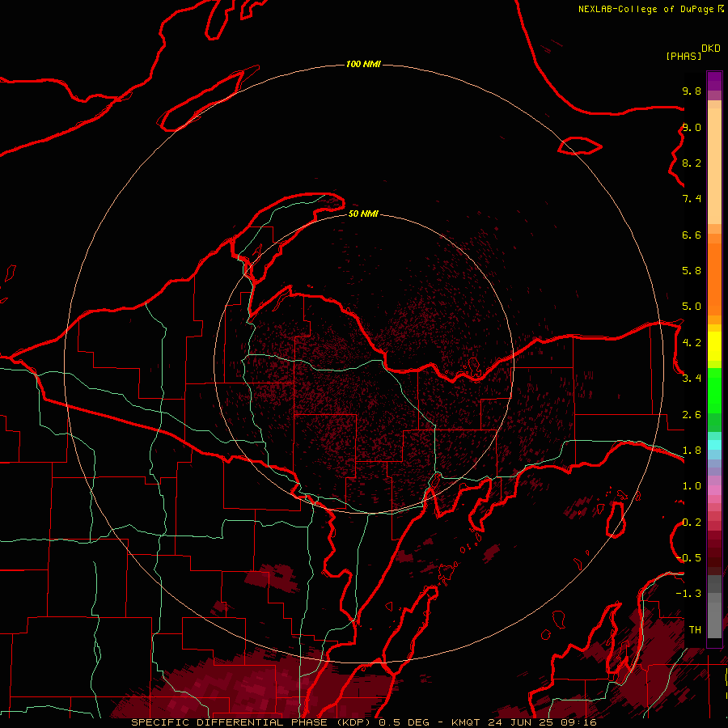Screen dimensions: 728x728
Task: Click the 1.8 scale value
Action: click(x=692, y=451)
